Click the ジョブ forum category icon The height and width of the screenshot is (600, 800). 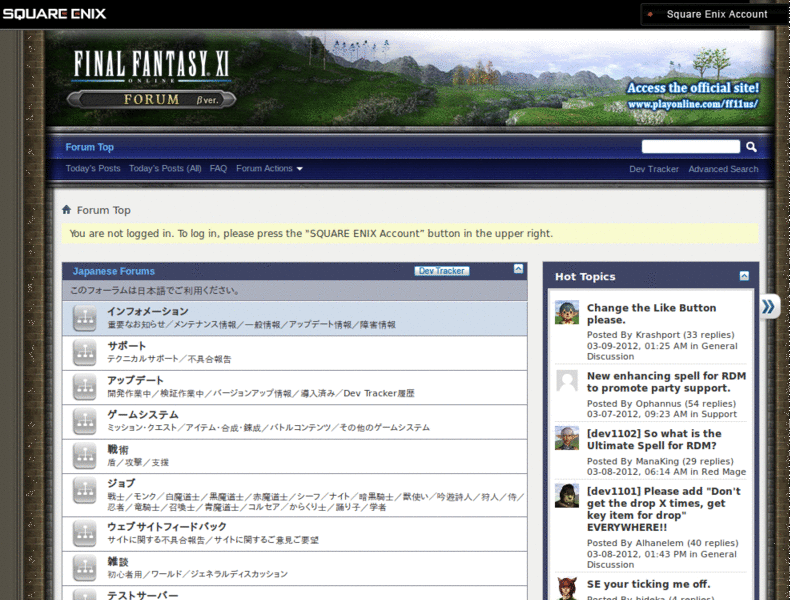tap(85, 489)
